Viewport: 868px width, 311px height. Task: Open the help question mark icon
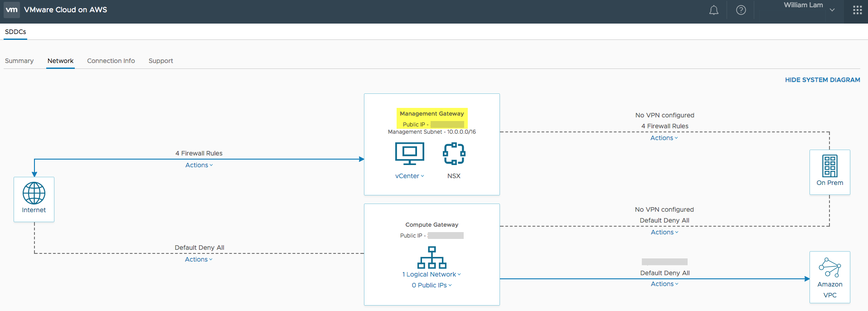741,10
